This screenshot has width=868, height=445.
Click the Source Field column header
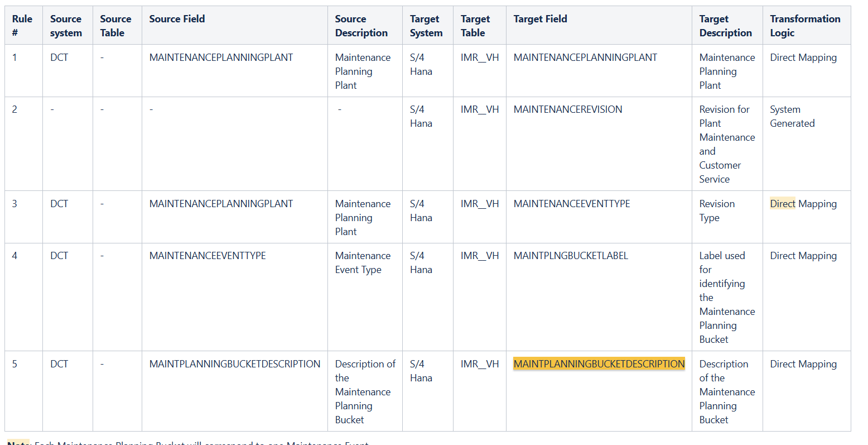point(177,19)
